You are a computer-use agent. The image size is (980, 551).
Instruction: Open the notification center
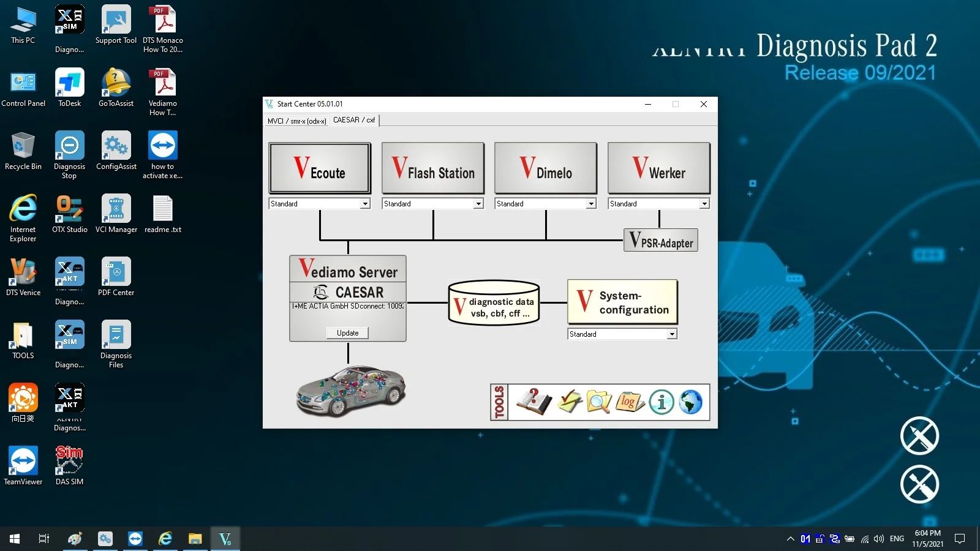pyautogui.click(x=960, y=539)
